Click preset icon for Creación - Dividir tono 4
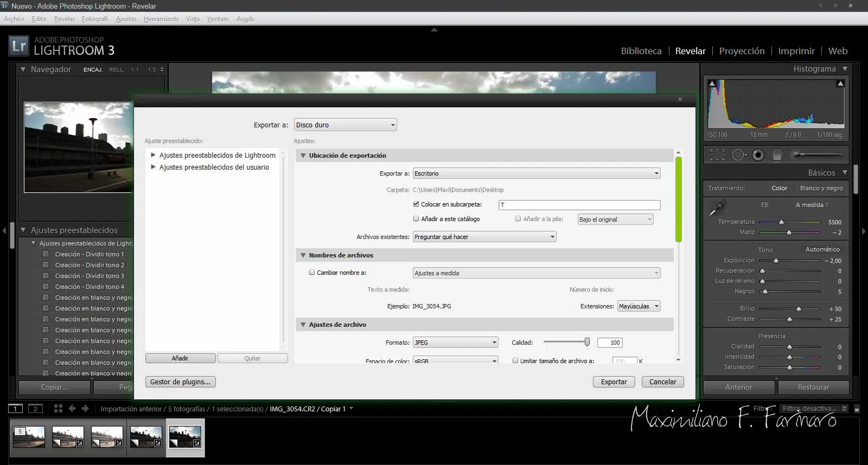 [x=46, y=287]
